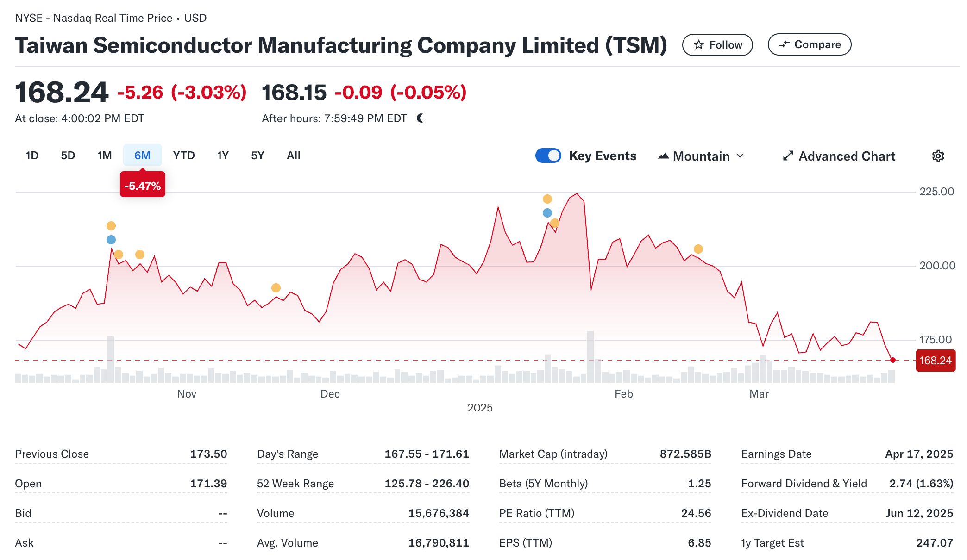
Task: Click the 168.24 current price label on axis
Action: click(x=935, y=361)
